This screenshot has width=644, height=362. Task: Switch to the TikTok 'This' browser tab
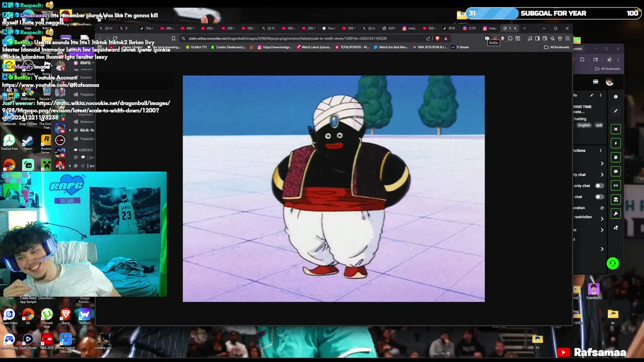pos(146,28)
